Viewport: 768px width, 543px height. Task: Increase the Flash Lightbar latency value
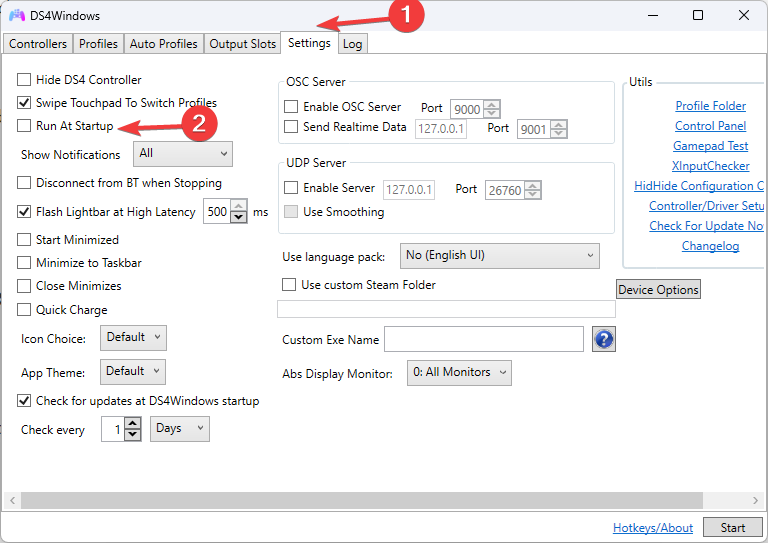[239, 206]
